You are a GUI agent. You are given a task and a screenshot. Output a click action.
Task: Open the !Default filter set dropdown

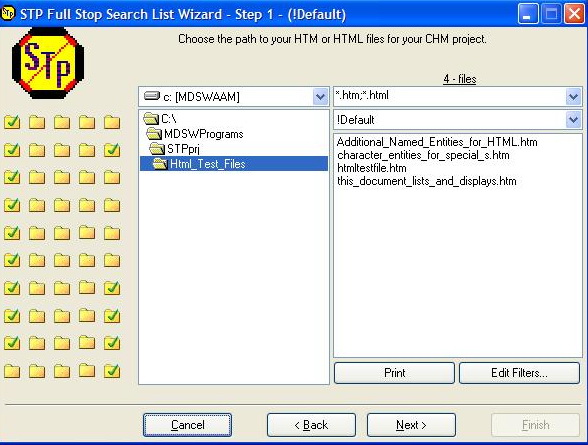click(573, 120)
